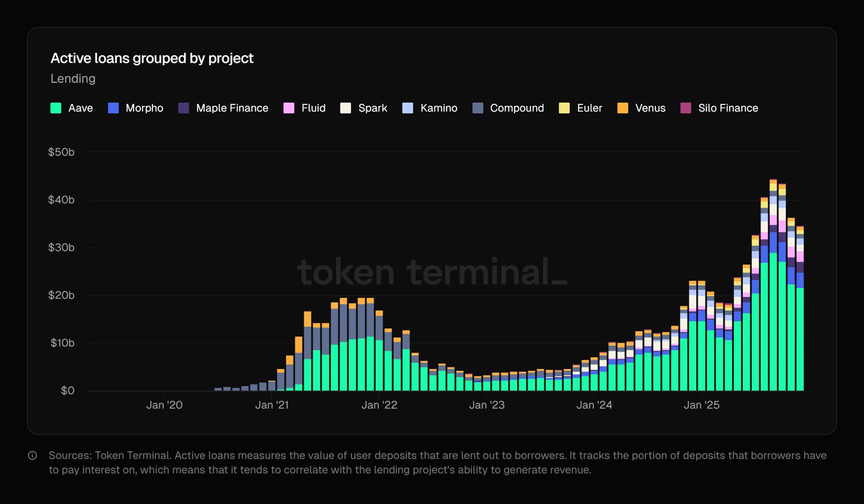Click the $0 y-axis label
This screenshot has width=864, height=504.
point(67,391)
